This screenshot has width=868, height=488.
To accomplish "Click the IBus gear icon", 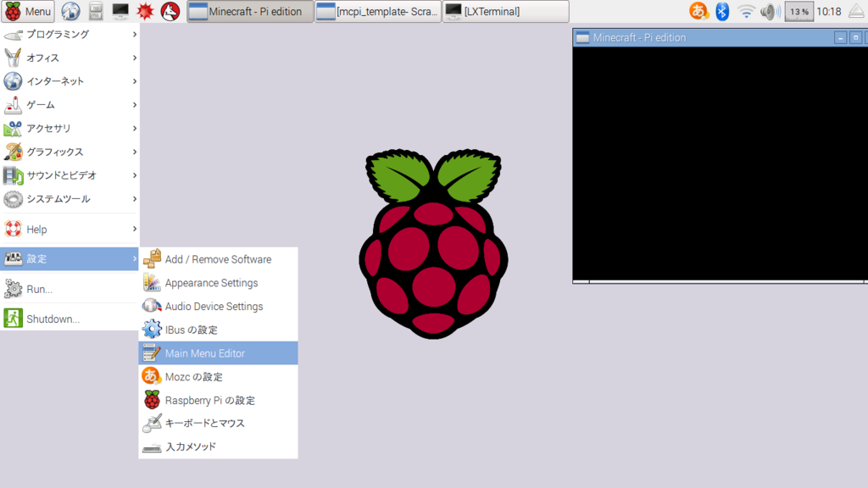I will [x=152, y=330].
